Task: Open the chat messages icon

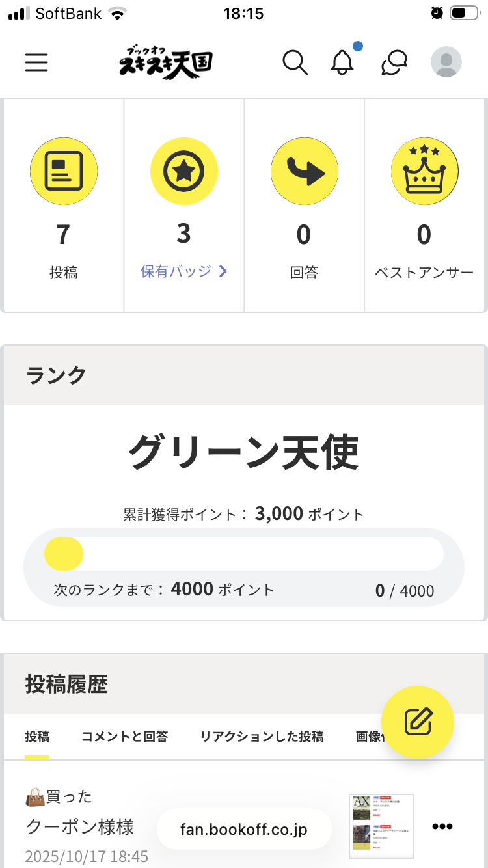Action: pyautogui.click(x=394, y=62)
